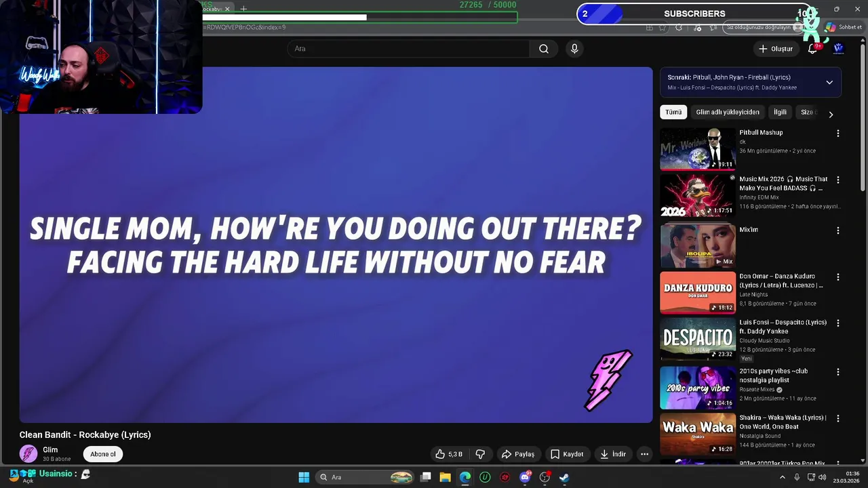Click the Oluştur create button
The image size is (868, 488).
776,49
